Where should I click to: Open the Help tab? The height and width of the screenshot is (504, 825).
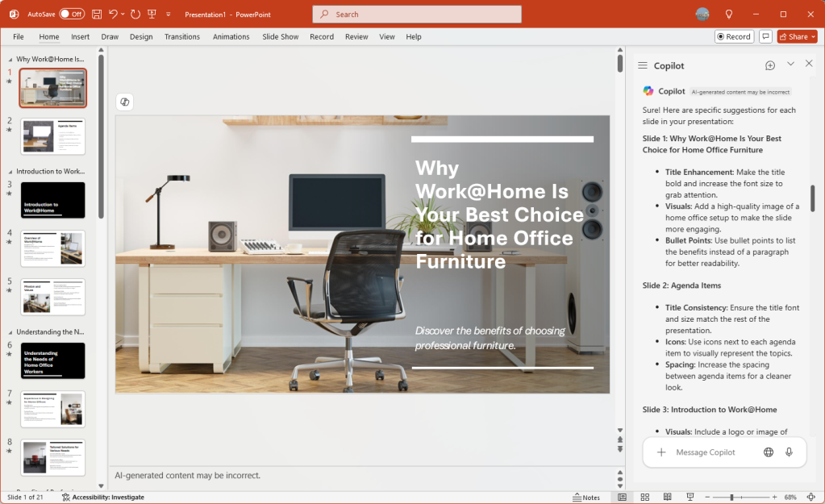414,36
